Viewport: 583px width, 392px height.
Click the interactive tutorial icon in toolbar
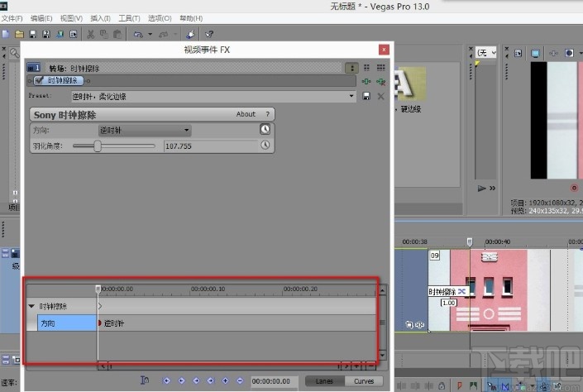[x=190, y=34]
